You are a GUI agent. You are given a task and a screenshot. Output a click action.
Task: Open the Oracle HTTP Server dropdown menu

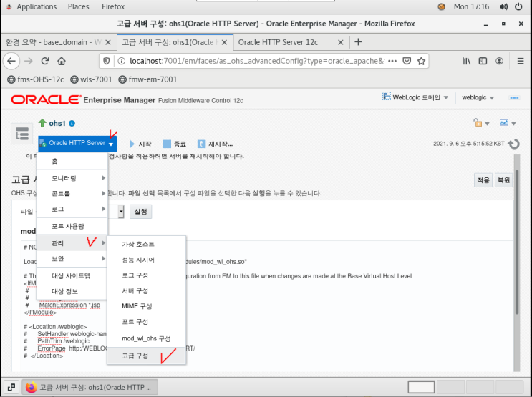[77, 143]
